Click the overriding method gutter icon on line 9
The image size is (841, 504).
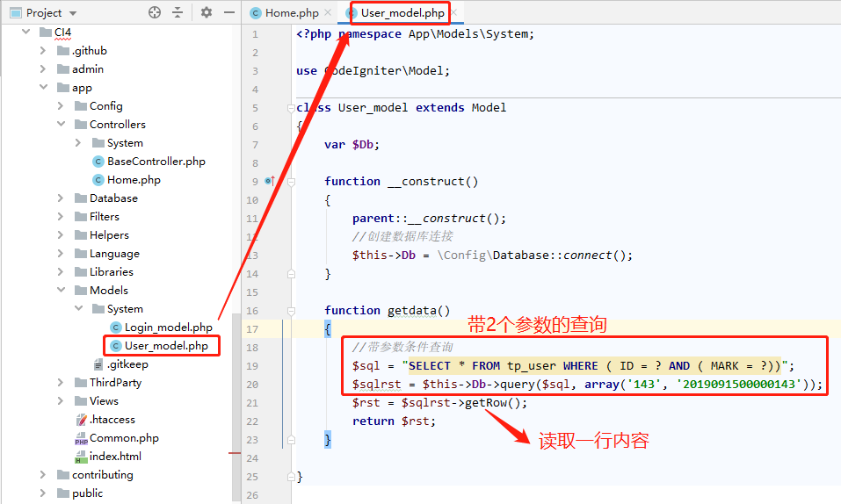pos(270,181)
